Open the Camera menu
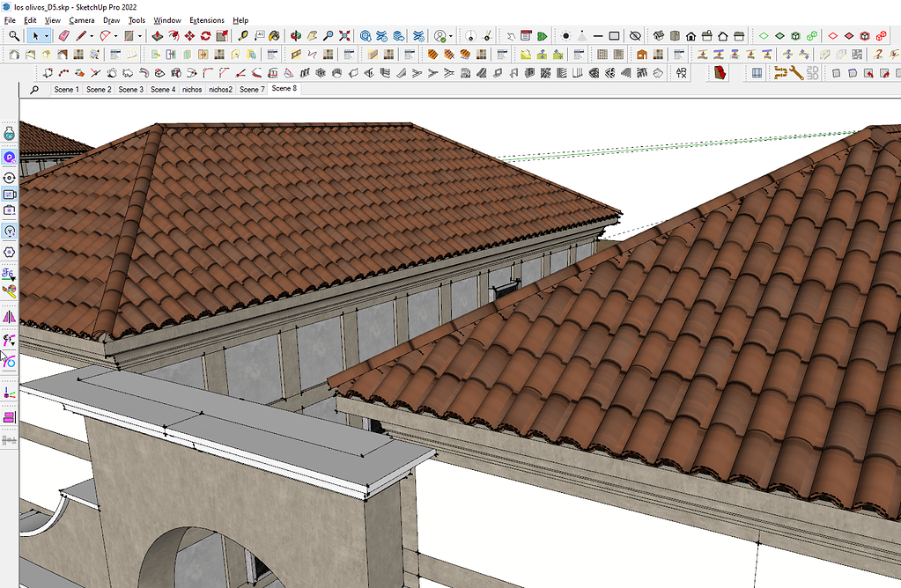Image resolution: width=901 pixels, height=588 pixels. 81,19
